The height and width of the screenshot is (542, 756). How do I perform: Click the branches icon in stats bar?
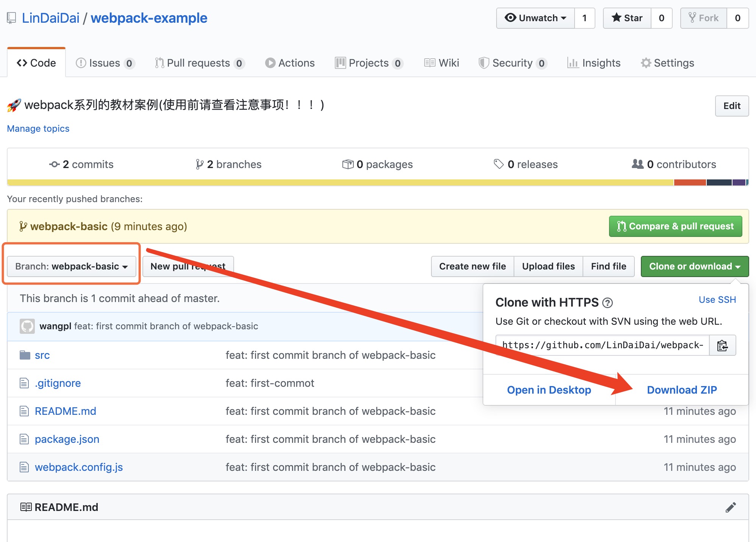click(x=200, y=164)
